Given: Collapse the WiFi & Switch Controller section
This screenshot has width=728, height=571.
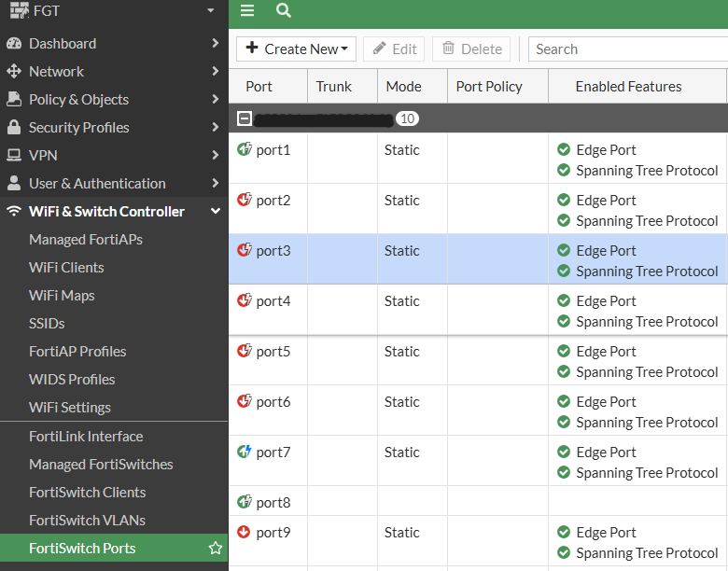Looking at the screenshot, I should tap(216, 212).
